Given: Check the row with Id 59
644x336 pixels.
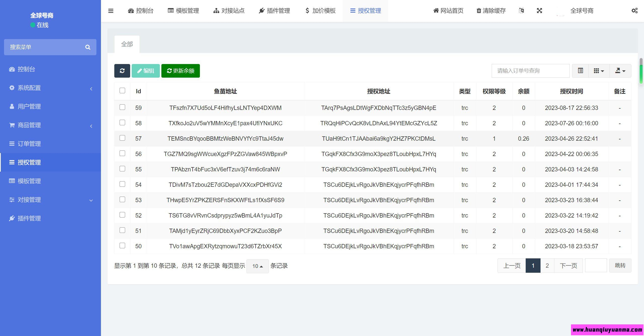Looking at the screenshot, I should tap(122, 107).
